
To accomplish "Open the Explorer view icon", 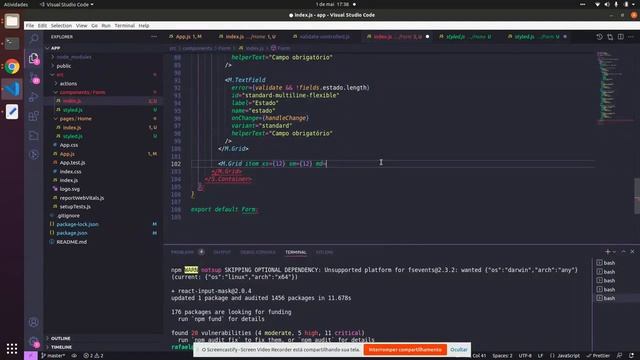I will tap(34, 58).
